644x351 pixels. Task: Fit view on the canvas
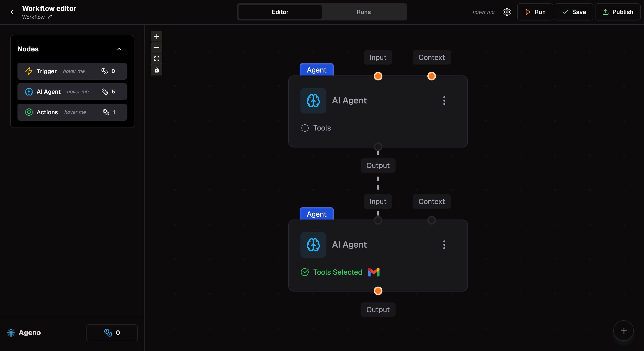coord(157,59)
